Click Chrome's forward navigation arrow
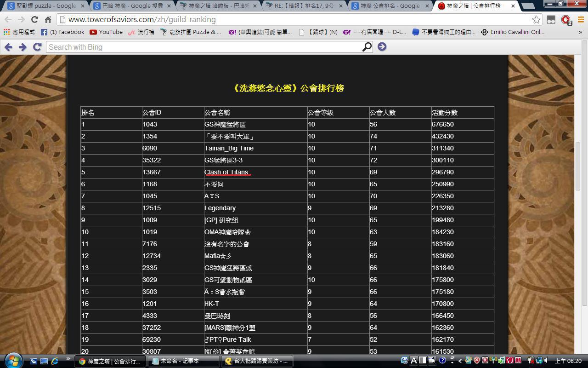 coord(21,20)
